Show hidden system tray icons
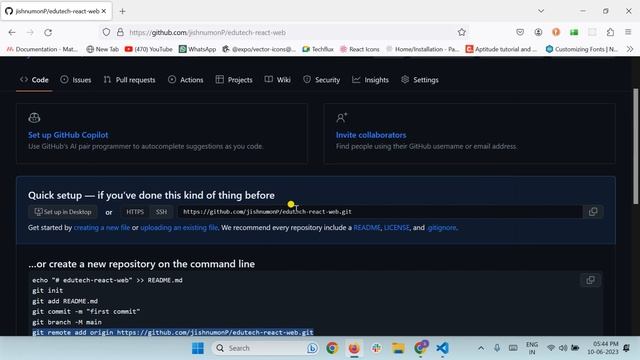 coord(481,348)
